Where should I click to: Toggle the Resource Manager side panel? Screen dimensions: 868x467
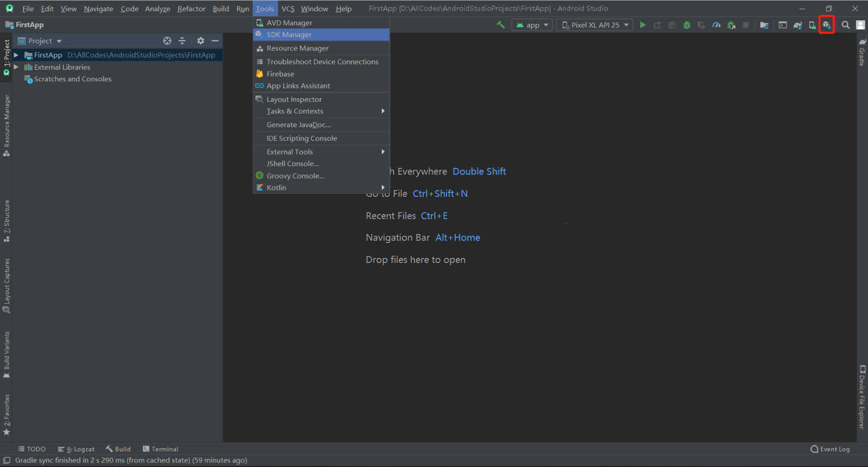pyautogui.click(x=7, y=125)
